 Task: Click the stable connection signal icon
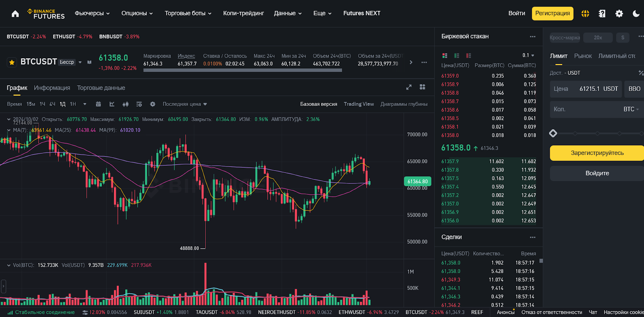point(10,312)
